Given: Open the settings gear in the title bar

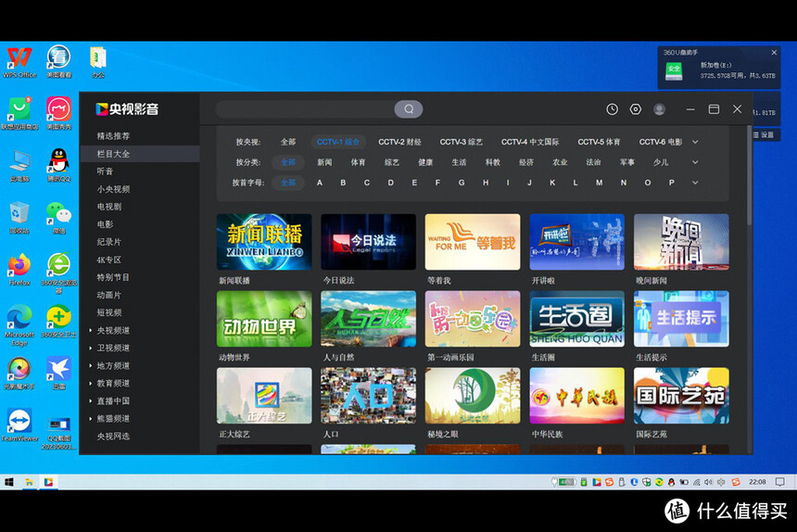Looking at the screenshot, I should point(636,109).
